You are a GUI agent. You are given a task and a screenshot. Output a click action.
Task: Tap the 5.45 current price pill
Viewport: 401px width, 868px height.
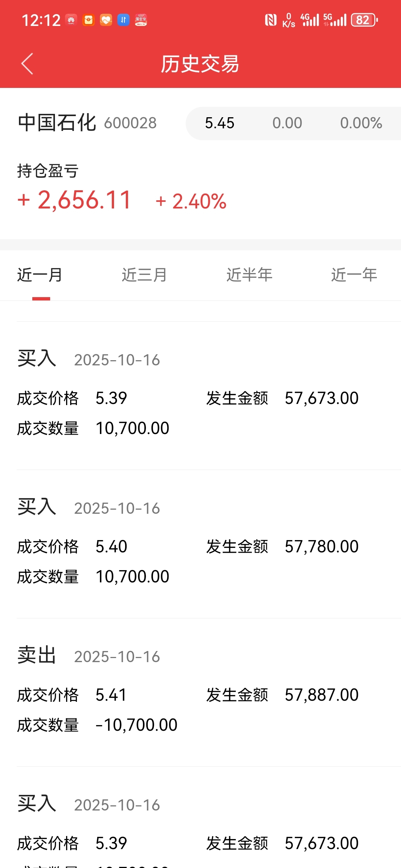point(219,123)
